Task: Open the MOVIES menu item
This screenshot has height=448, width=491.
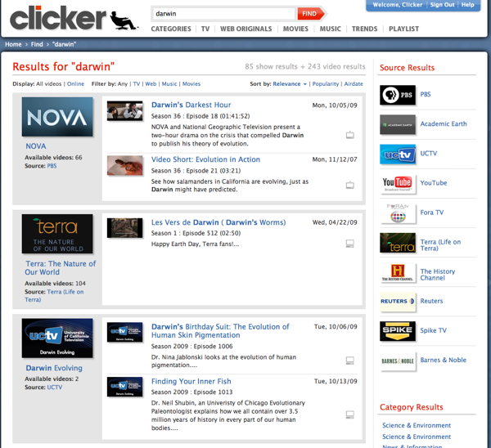Action: (x=295, y=29)
